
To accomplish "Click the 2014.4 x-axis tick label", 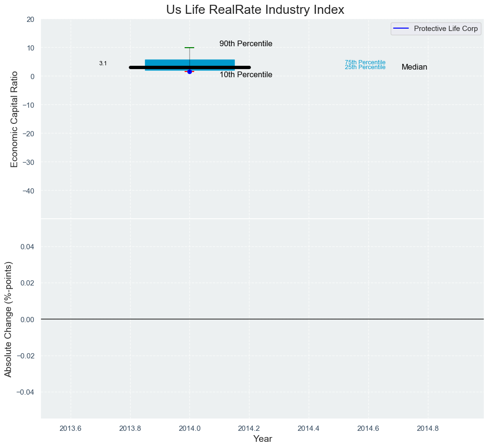I will (308, 428).
